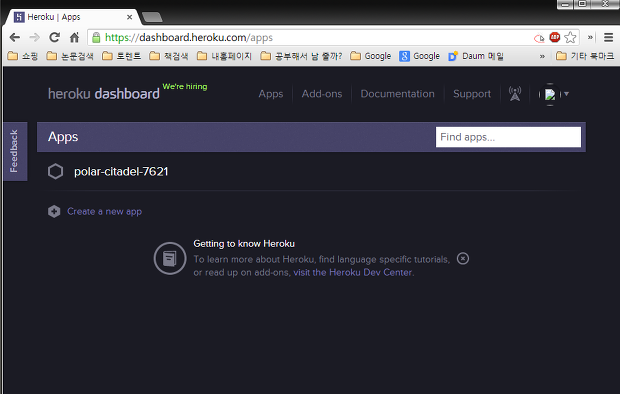
Task: Open the 논문검색 bookmark folder
Action: (70, 56)
